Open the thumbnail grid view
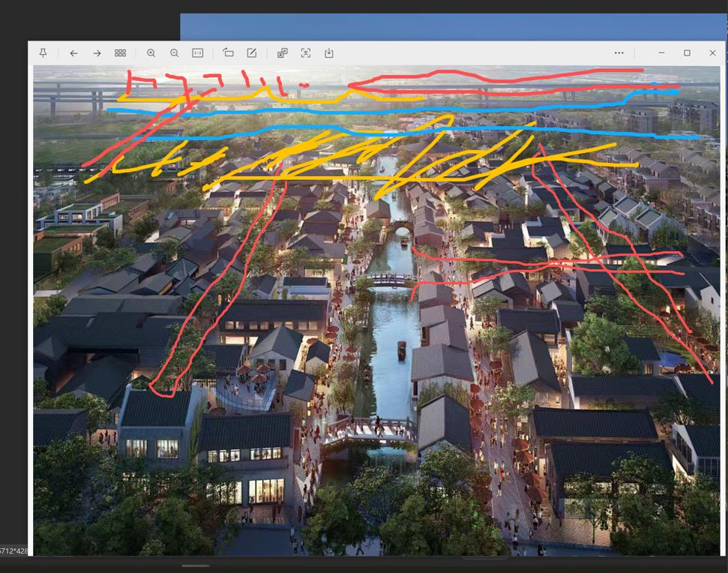Image resolution: width=728 pixels, height=573 pixels. pos(120,53)
